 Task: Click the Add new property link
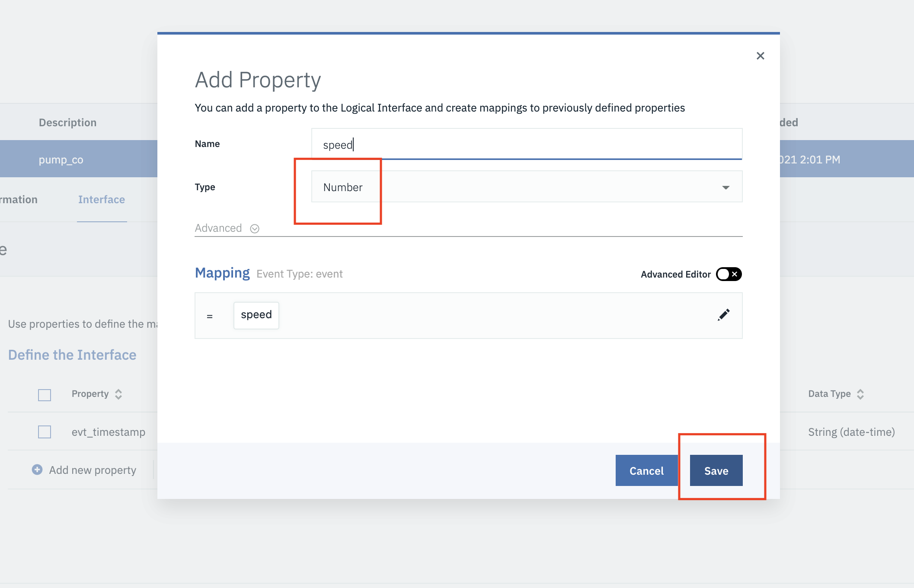93,470
